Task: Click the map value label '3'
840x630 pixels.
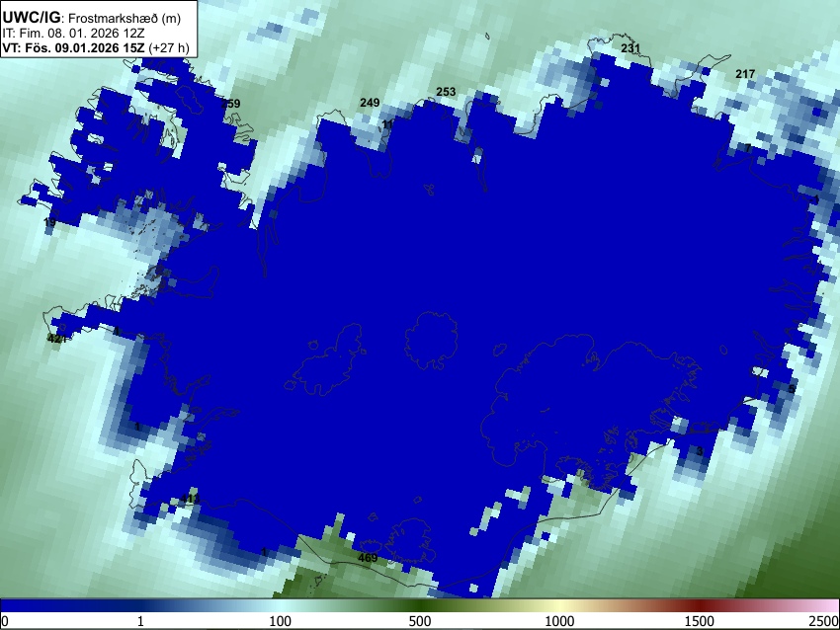Action: coord(699,451)
